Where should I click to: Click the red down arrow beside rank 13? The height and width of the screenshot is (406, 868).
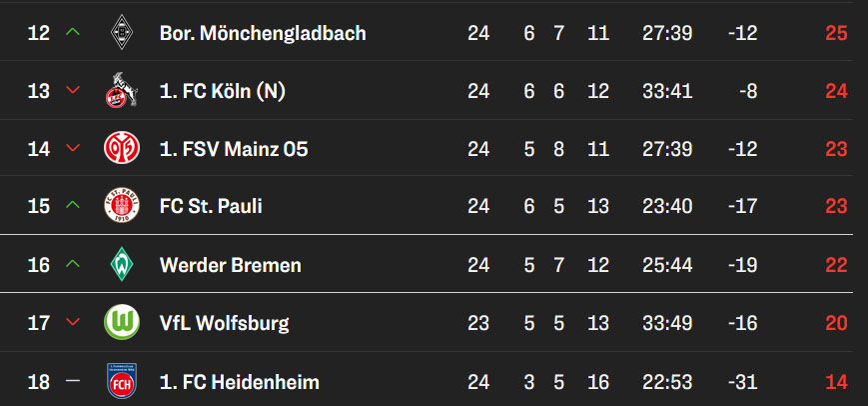[x=71, y=91]
